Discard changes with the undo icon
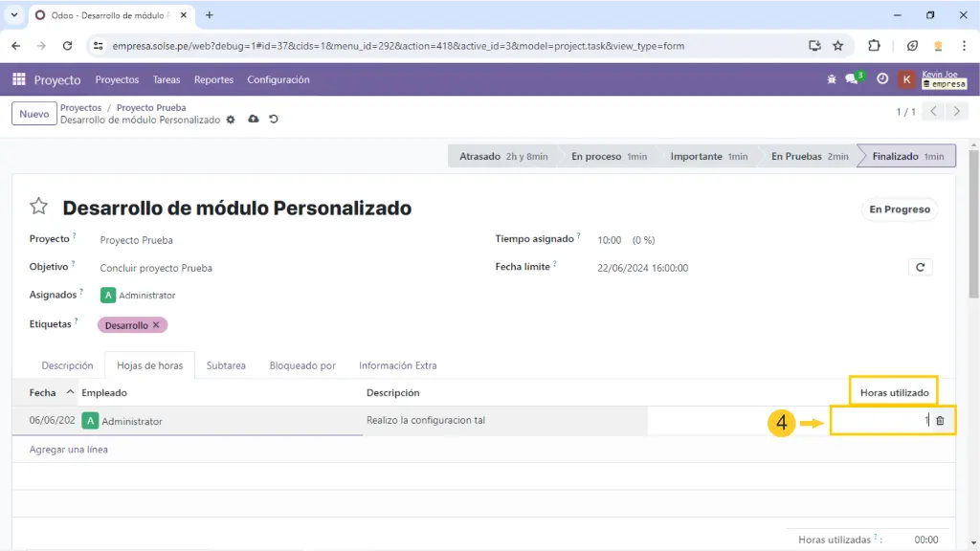The height and width of the screenshot is (551, 980). click(274, 120)
